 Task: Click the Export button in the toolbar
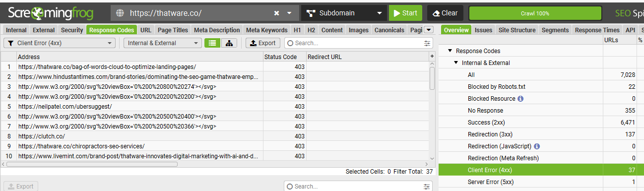pyautogui.click(x=263, y=43)
